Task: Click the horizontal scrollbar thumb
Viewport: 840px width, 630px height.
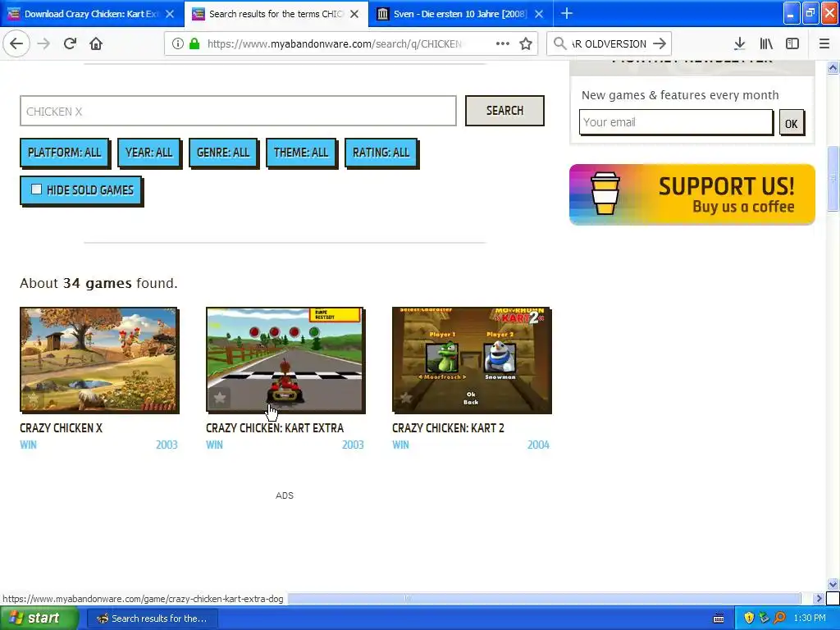Action: point(545,598)
